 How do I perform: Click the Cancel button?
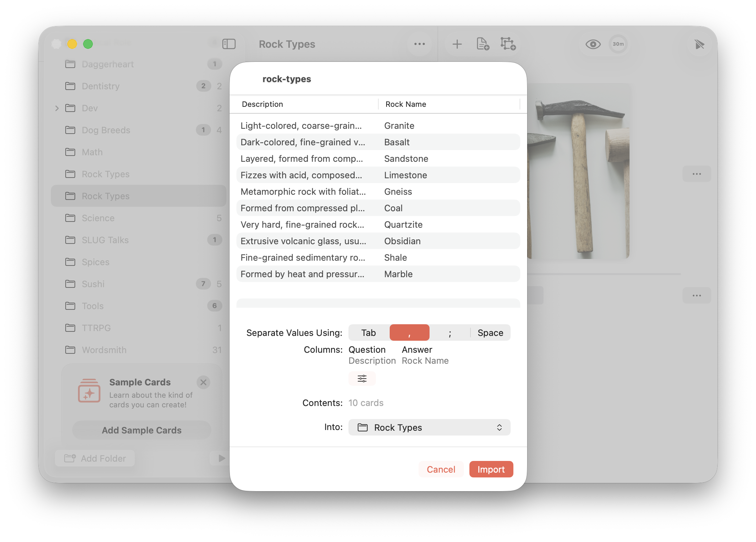coord(441,469)
